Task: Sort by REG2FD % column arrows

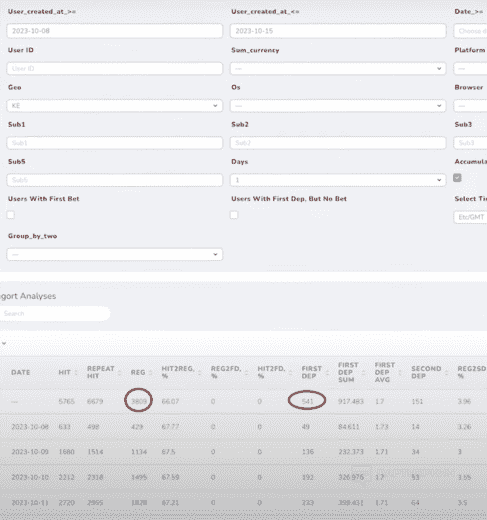Action: pyautogui.click(x=246, y=372)
